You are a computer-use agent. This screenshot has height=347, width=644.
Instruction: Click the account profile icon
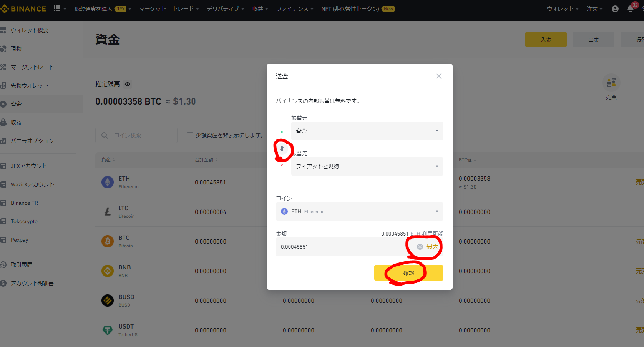point(615,8)
